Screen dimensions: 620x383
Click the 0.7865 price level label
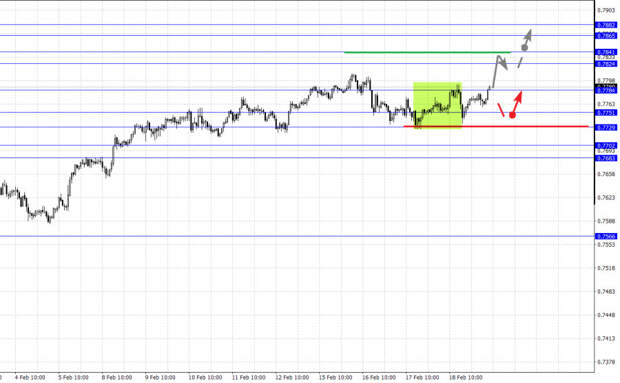point(606,36)
